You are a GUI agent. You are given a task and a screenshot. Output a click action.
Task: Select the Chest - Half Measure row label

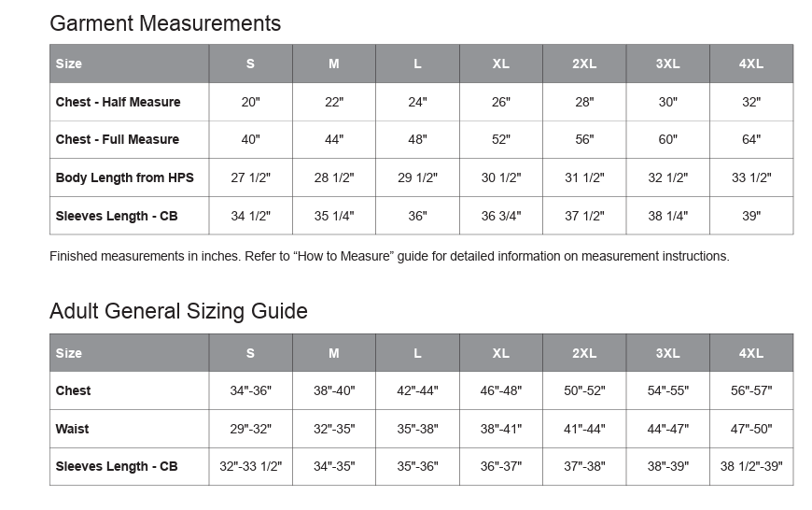coord(118,102)
